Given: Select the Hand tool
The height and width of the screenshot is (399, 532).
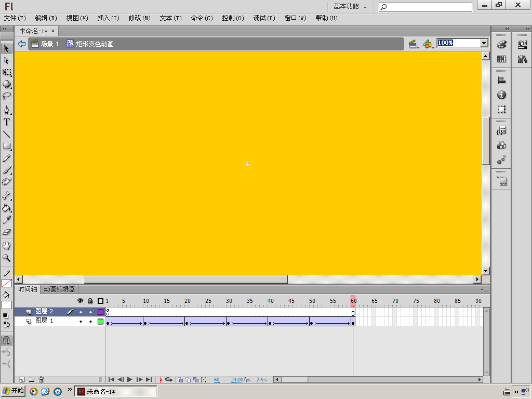Looking at the screenshot, I should (x=6, y=246).
